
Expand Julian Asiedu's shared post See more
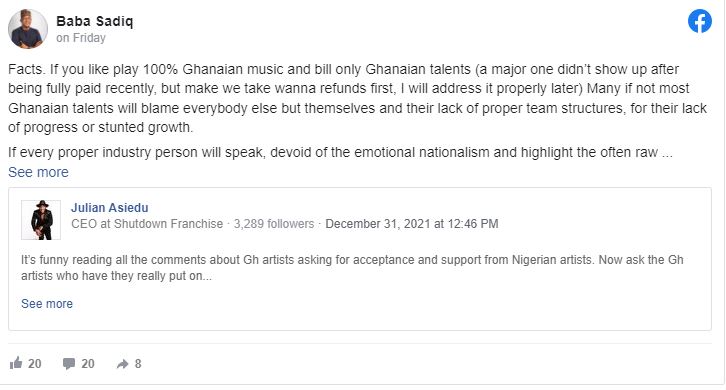[47, 303]
